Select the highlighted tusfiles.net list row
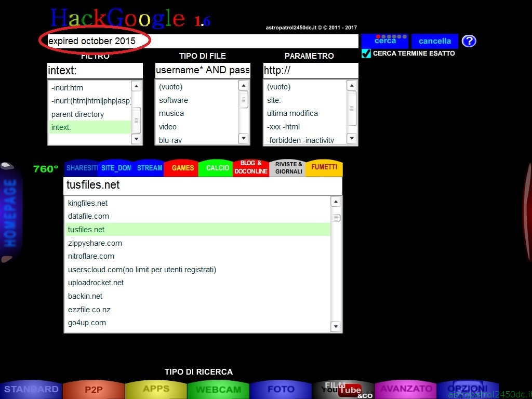This screenshot has height=399, width=532. click(198, 230)
